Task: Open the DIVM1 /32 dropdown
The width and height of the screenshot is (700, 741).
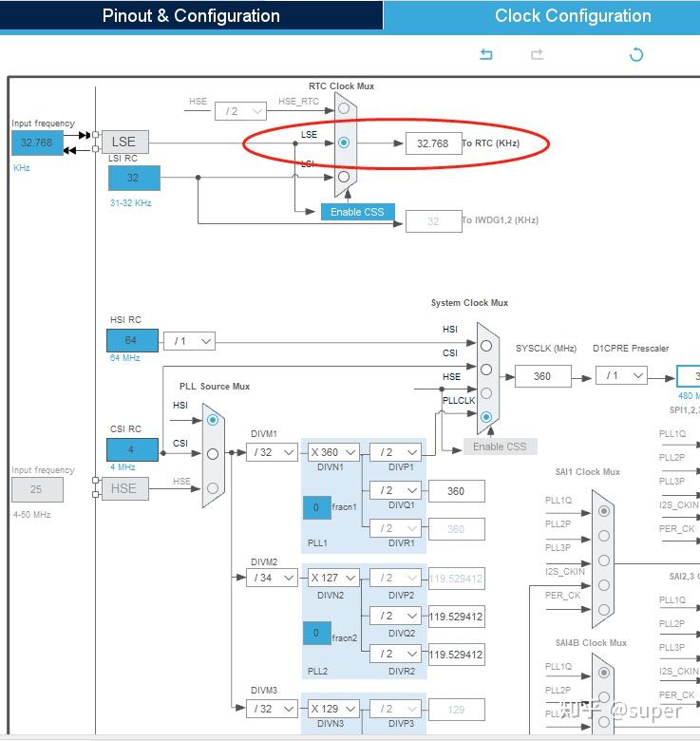Action: [x=272, y=452]
